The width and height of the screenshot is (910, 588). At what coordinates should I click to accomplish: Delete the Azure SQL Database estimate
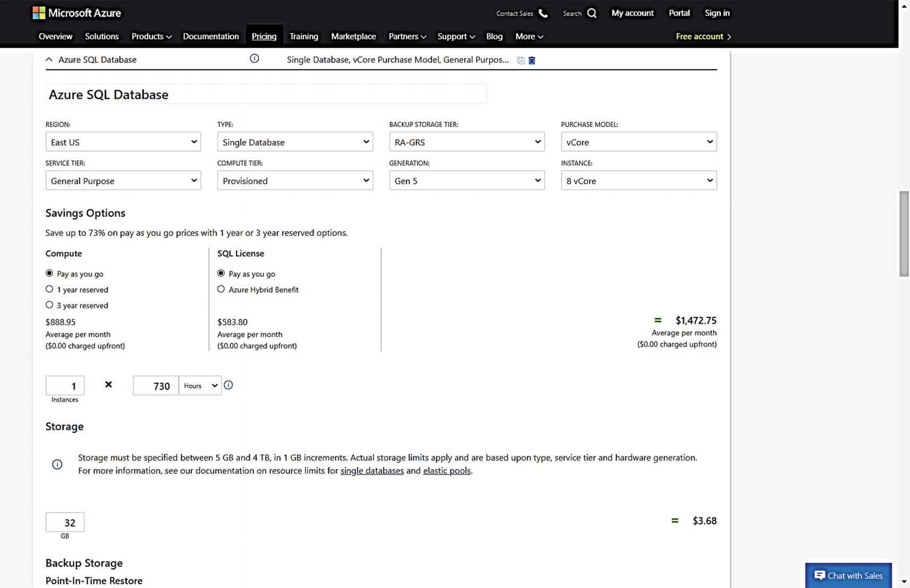(532, 60)
